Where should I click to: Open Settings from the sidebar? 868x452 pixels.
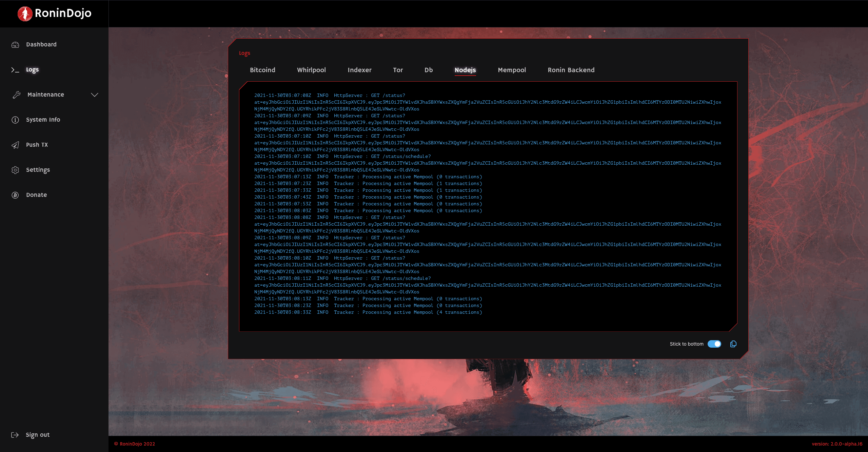pyautogui.click(x=38, y=170)
